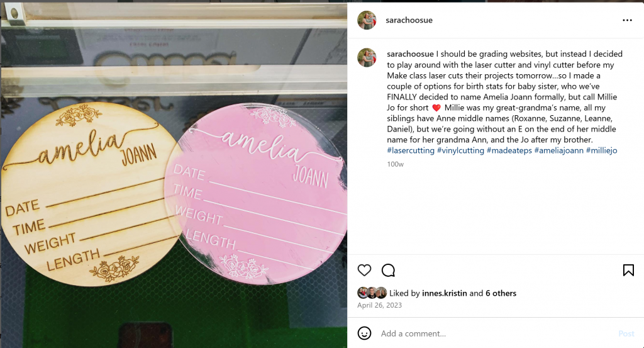Open the #madeateps hashtag
Viewport: 644px width, 348px height.
point(509,150)
